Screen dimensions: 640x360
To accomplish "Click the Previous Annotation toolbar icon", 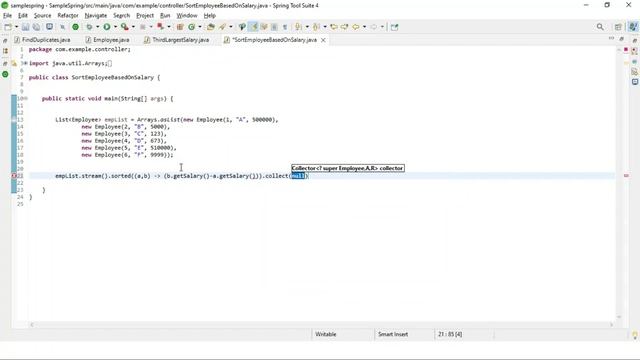I will click(x=316, y=27).
